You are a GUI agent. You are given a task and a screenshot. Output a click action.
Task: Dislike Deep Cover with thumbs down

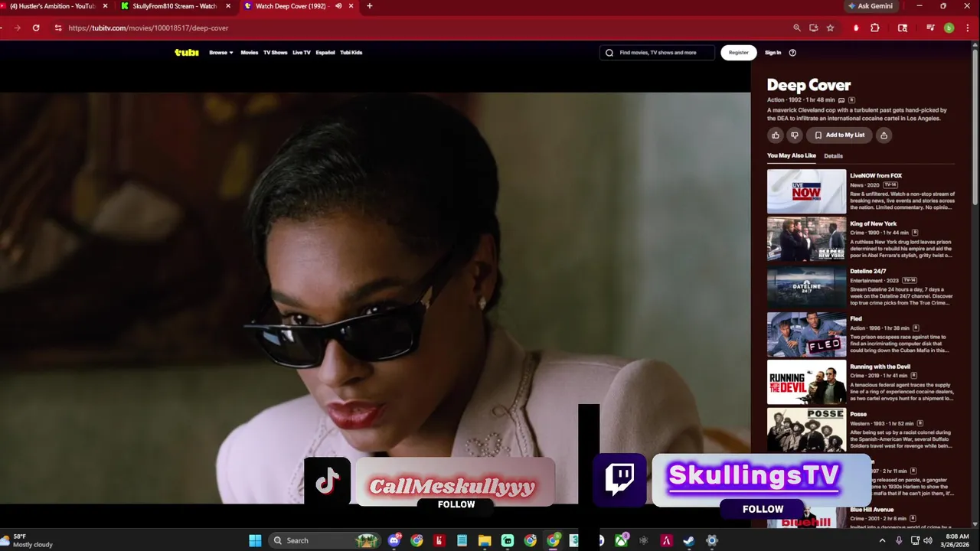795,135
